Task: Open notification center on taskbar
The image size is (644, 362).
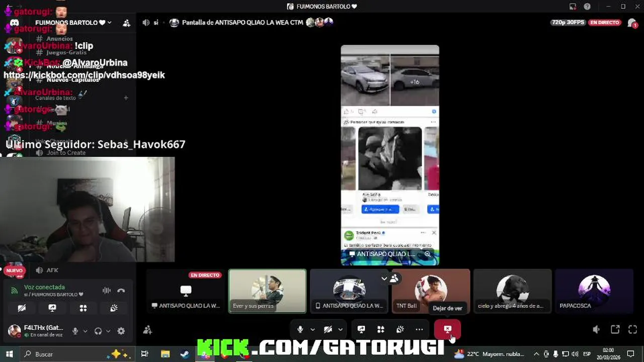Action: click(x=630, y=354)
